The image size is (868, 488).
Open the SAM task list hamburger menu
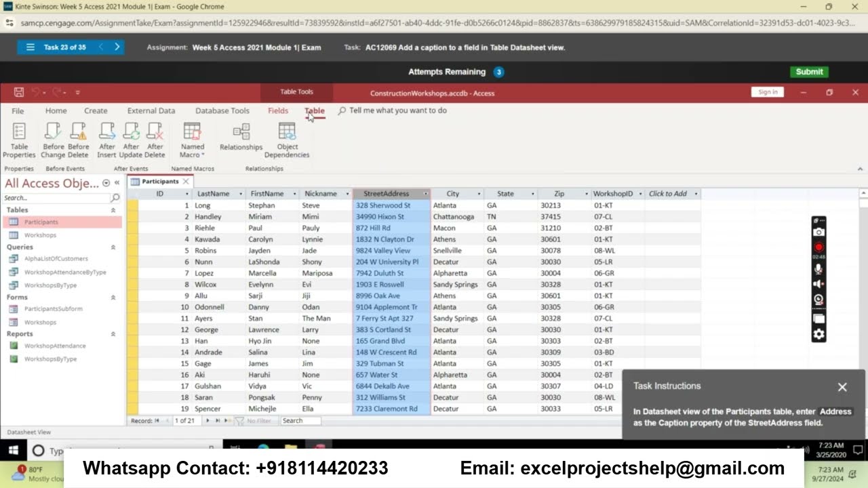(x=30, y=47)
